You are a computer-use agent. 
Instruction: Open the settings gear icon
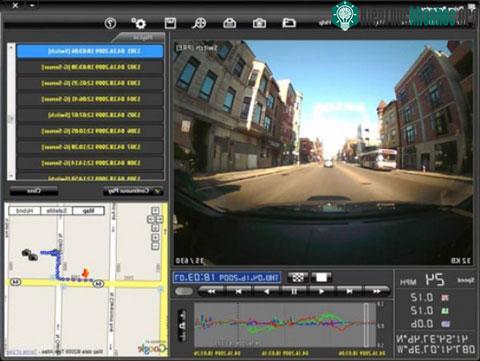pyautogui.click(x=138, y=23)
